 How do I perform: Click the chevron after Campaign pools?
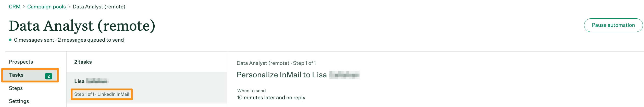coord(69,7)
